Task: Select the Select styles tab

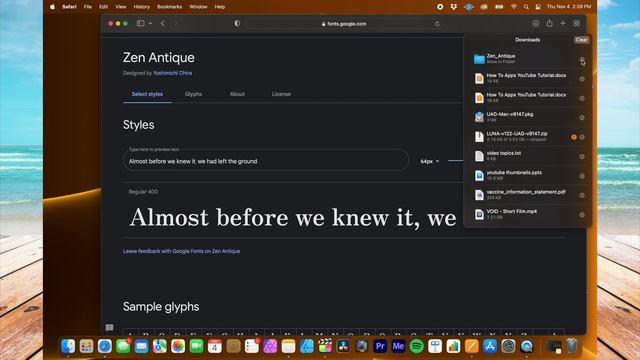Action: (147, 94)
